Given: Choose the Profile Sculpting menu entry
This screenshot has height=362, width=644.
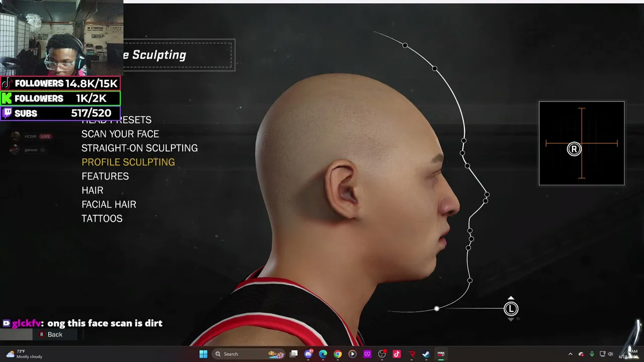Looking at the screenshot, I should click(128, 162).
